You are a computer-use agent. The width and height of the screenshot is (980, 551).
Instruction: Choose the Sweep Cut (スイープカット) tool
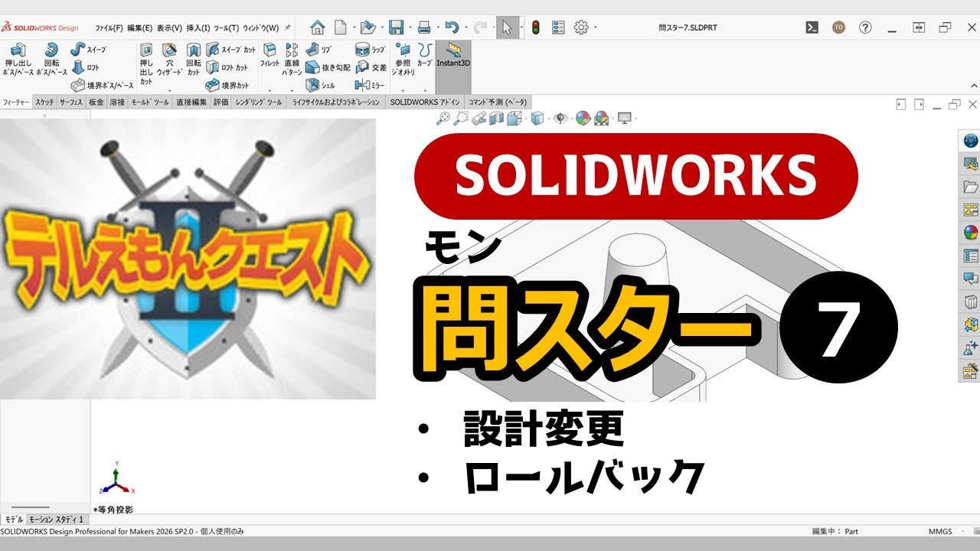pyautogui.click(x=231, y=49)
